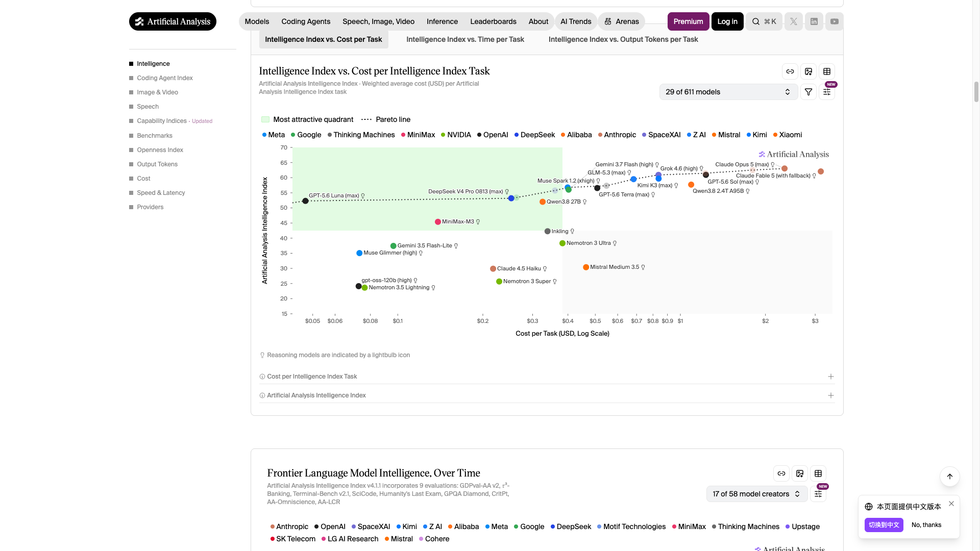Go to Openness Index in sidebar

[x=160, y=150]
